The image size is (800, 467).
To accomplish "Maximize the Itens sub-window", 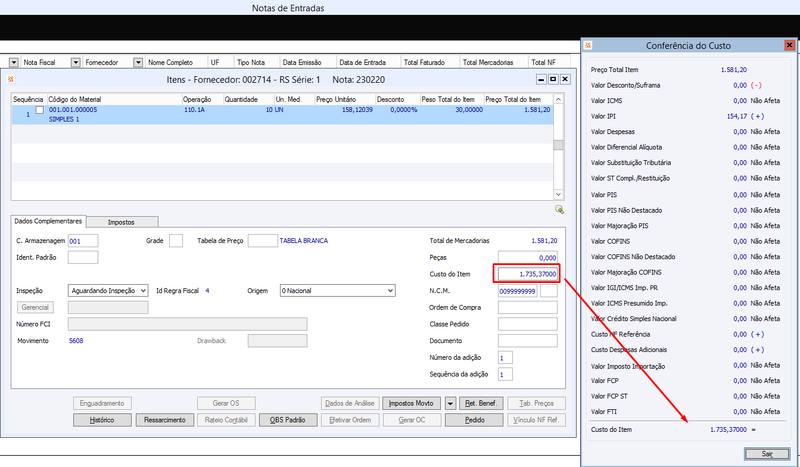I will click(x=553, y=79).
